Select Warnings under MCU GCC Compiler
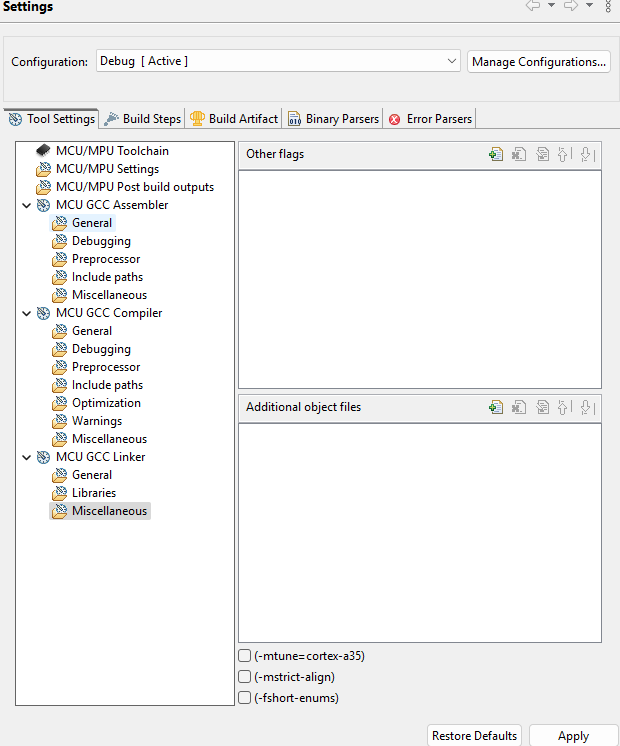The image size is (620, 746). pyautogui.click(x=97, y=421)
